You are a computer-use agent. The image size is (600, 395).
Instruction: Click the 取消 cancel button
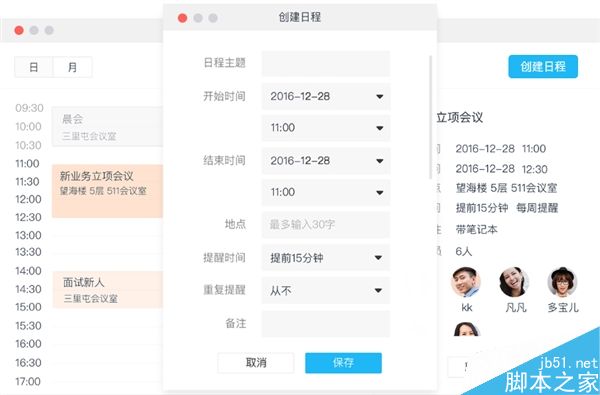pyautogui.click(x=256, y=362)
